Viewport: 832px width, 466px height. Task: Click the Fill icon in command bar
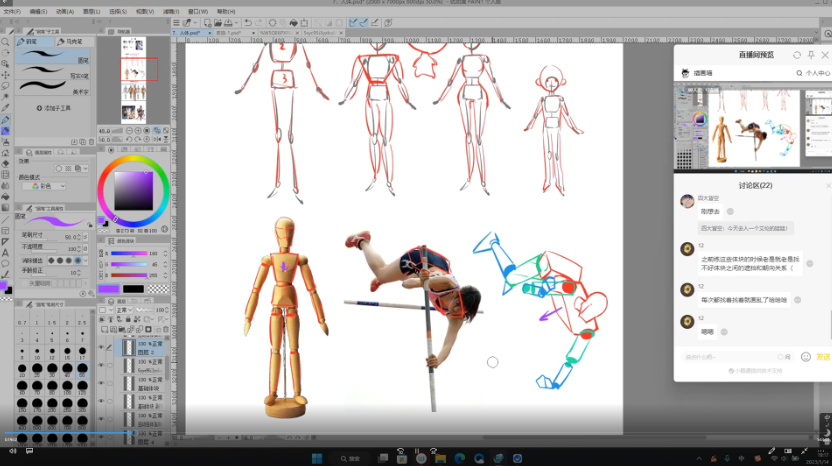coord(293,23)
